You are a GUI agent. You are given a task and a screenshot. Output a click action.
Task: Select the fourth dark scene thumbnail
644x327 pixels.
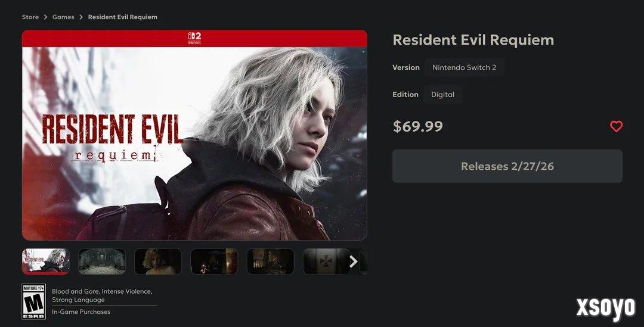tap(214, 261)
